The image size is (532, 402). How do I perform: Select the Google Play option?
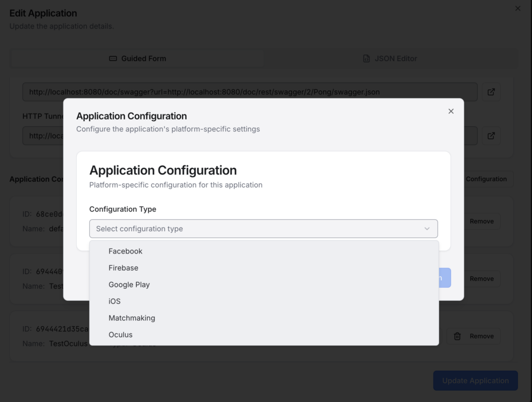point(129,285)
